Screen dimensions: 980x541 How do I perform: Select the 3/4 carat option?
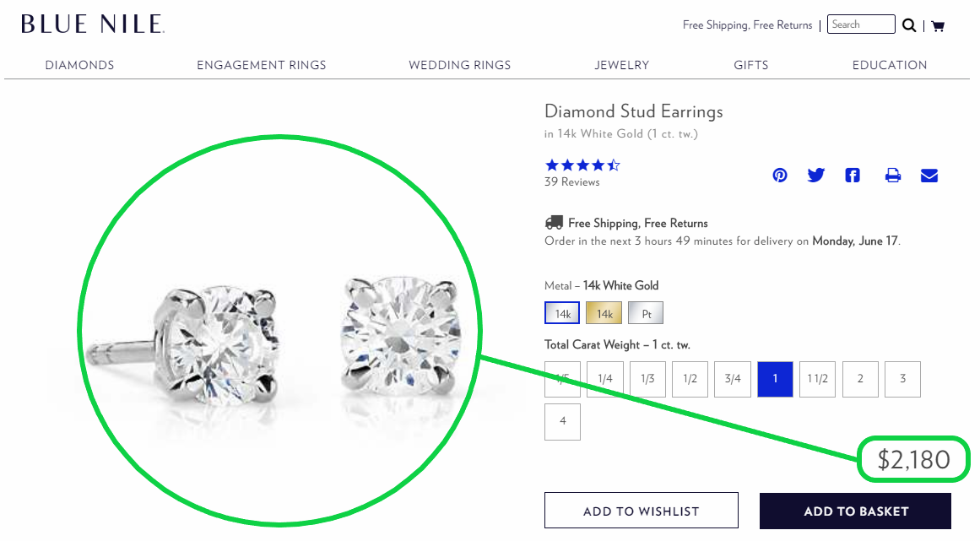coord(732,379)
